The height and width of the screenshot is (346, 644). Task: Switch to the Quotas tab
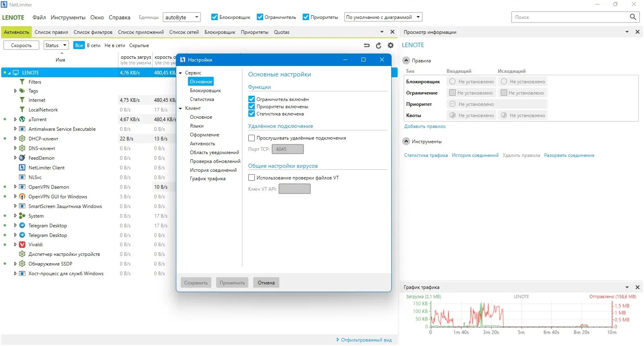281,32
